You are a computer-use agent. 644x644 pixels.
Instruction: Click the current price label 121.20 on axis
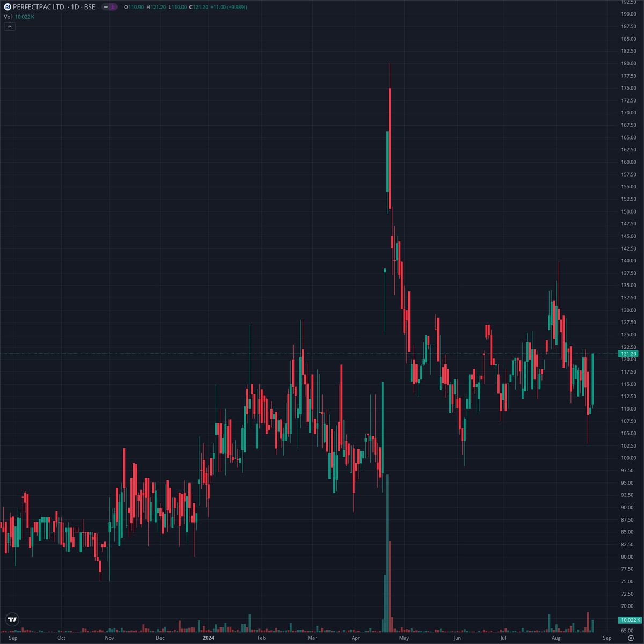pos(628,354)
